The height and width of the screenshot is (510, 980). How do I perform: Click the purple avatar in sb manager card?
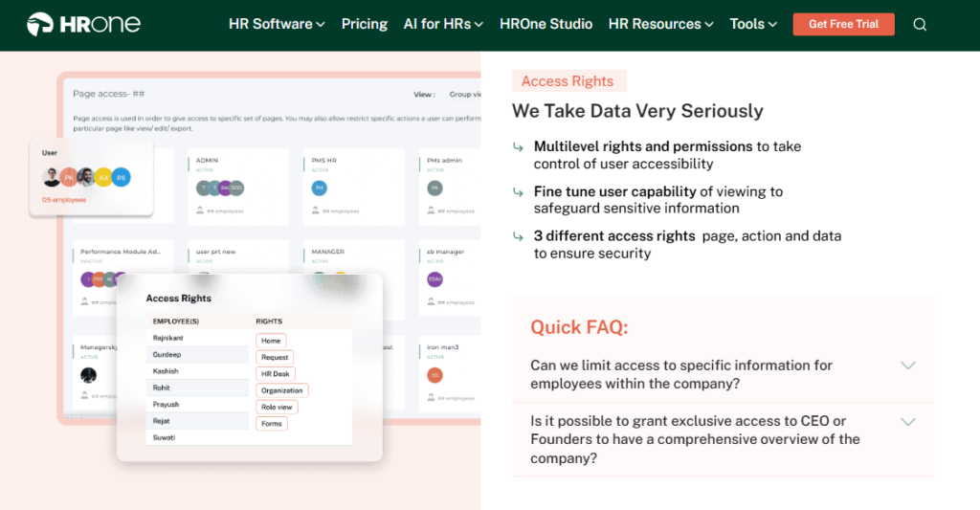[x=435, y=279]
